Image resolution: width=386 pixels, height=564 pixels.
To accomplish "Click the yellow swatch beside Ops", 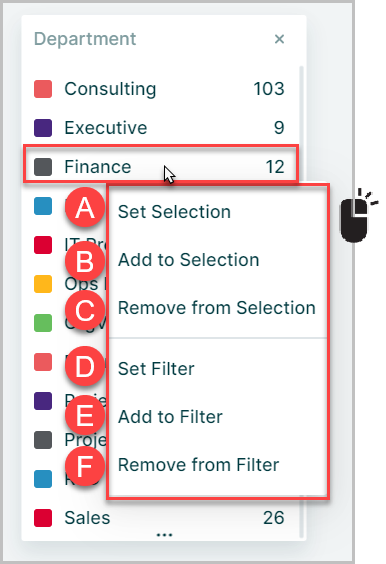I will click(x=43, y=284).
